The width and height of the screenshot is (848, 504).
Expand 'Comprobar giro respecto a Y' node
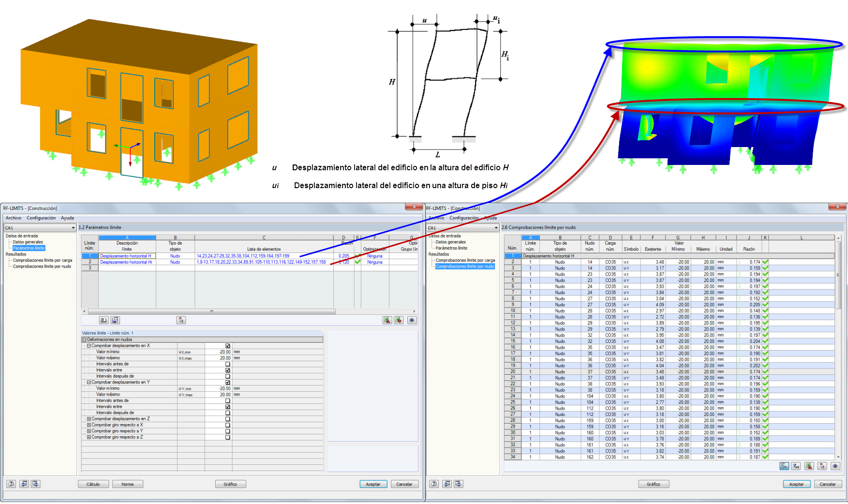(89, 431)
